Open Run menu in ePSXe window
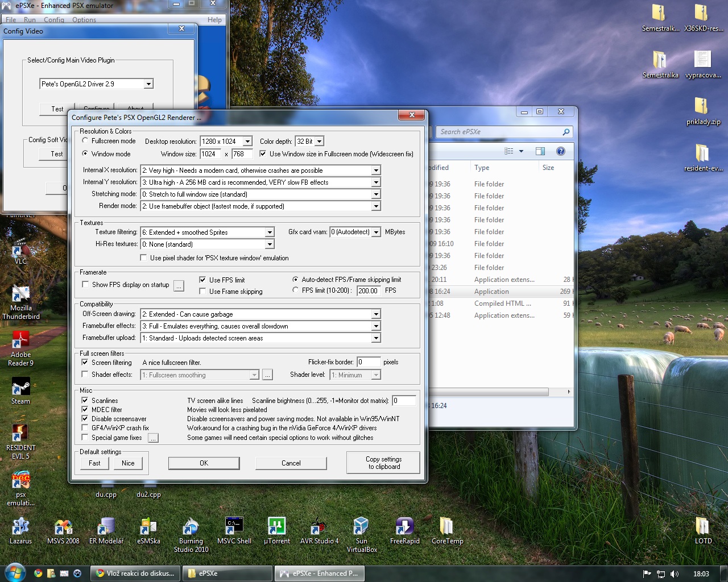 (x=30, y=19)
